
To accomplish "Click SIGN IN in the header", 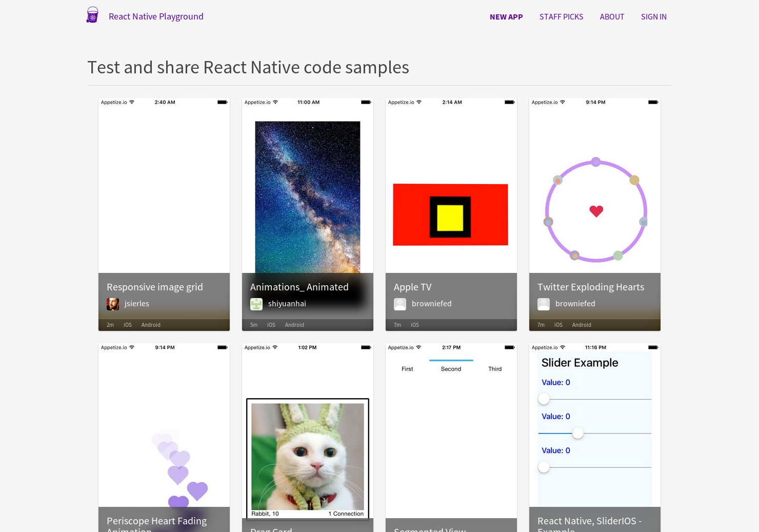I will click(x=653, y=16).
